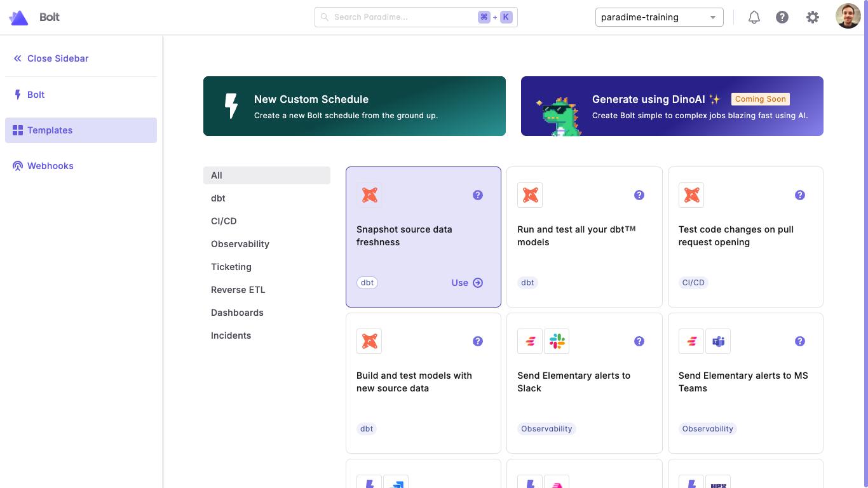This screenshot has width=868, height=488.
Task: Open the help question mark in the top bar
Action: 782,17
